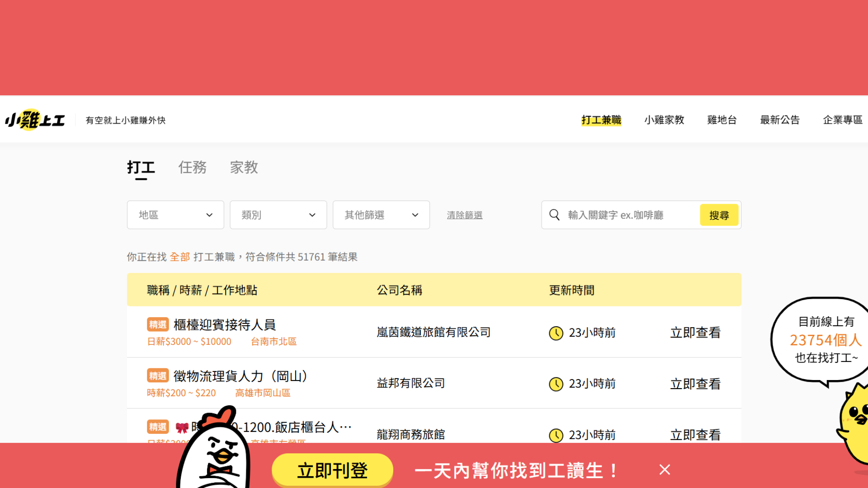Click the online users speech bubble
This screenshot has width=868, height=488.
[x=824, y=340]
